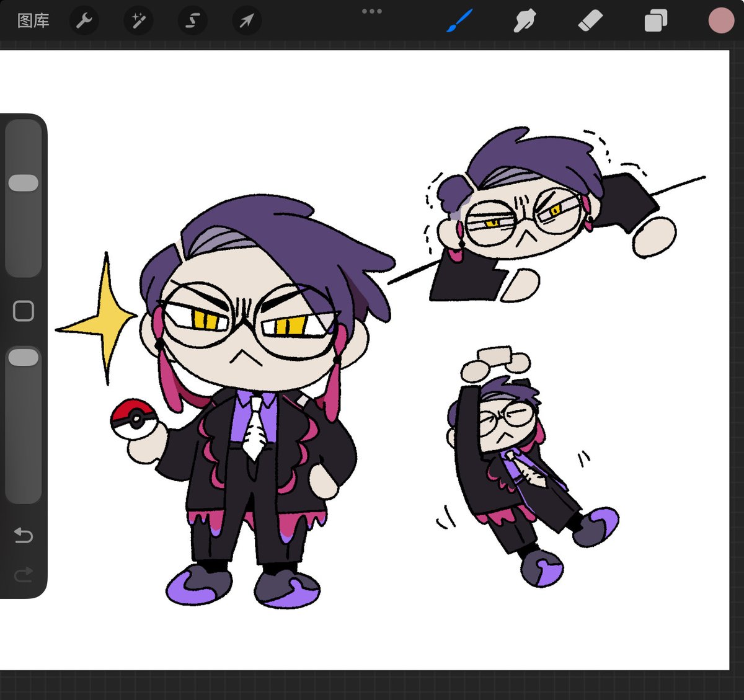744x700 pixels.
Task: Adjust the brush opacity slider
Action: click(23, 357)
